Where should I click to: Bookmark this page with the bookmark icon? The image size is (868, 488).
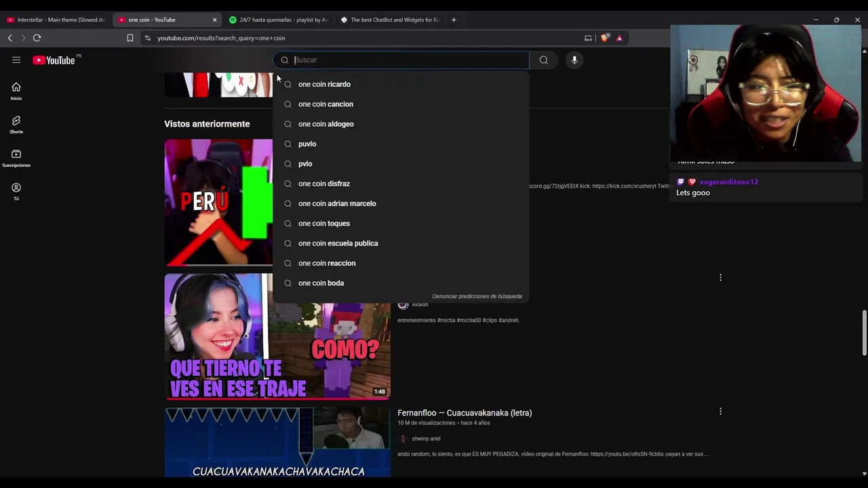pyautogui.click(x=130, y=38)
